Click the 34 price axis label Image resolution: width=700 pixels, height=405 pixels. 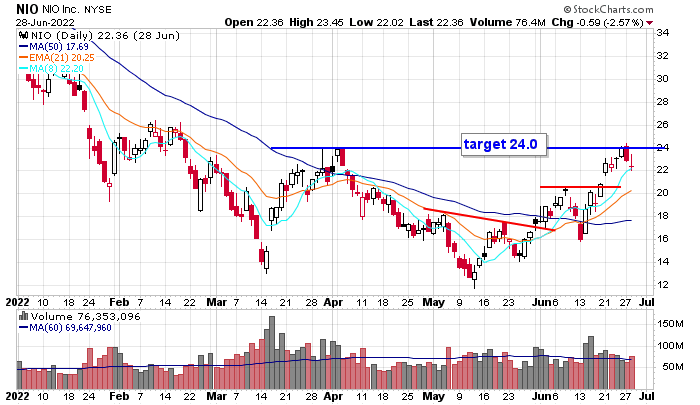pyautogui.click(x=662, y=33)
